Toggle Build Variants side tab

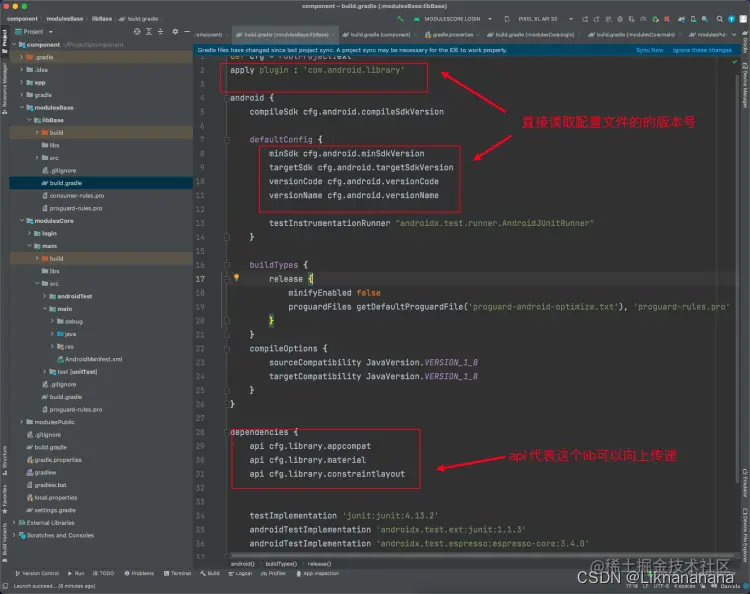point(4,540)
